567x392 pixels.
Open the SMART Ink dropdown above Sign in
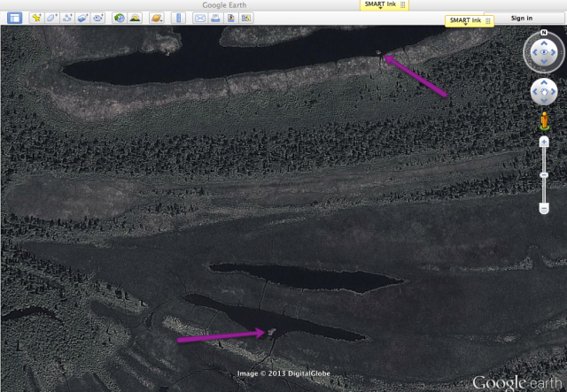click(x=470, y=19)
